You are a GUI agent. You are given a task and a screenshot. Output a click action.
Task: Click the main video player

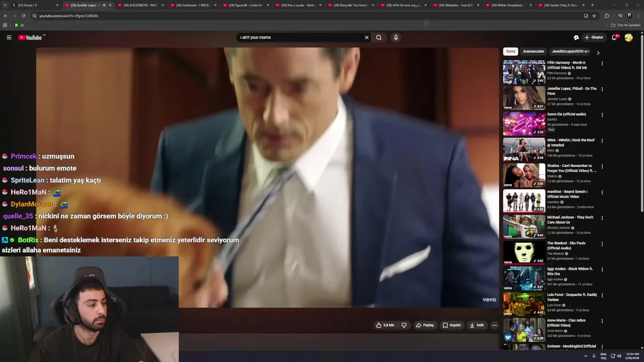[x=267, y=177]
